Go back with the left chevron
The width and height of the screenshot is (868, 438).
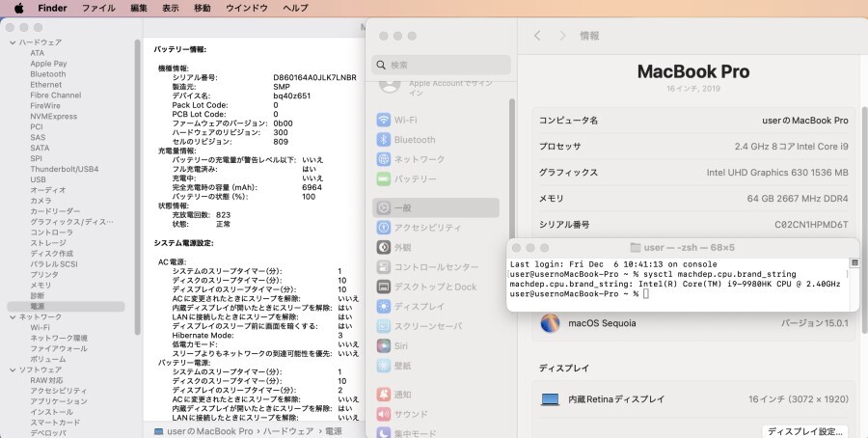coord(537,36)
